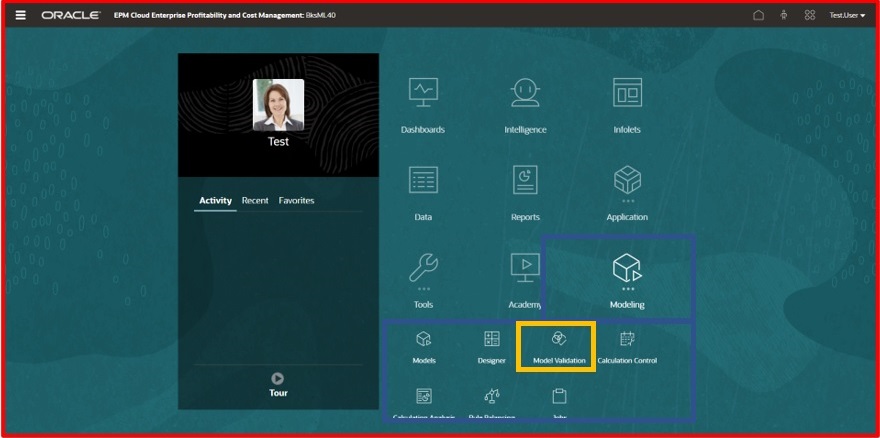The image size is (880, 438).
Task: Click the user name Test under photo
Action: 278,142
